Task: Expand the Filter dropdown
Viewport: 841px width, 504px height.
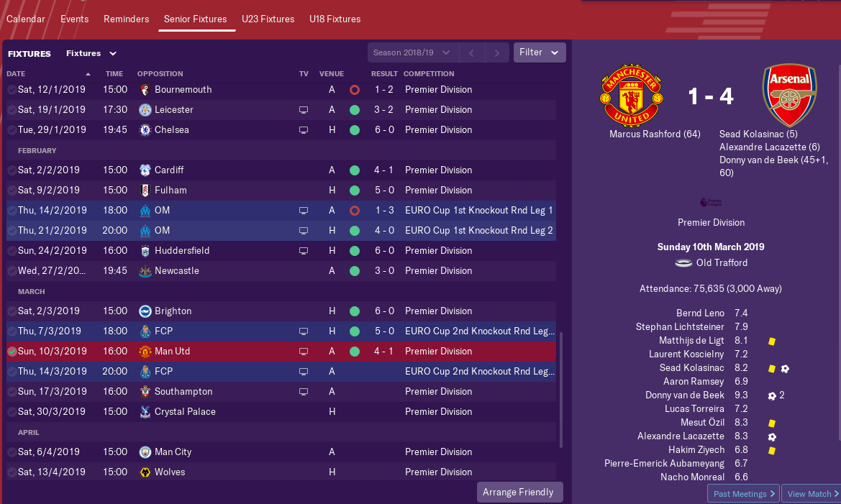Action: 539,52
